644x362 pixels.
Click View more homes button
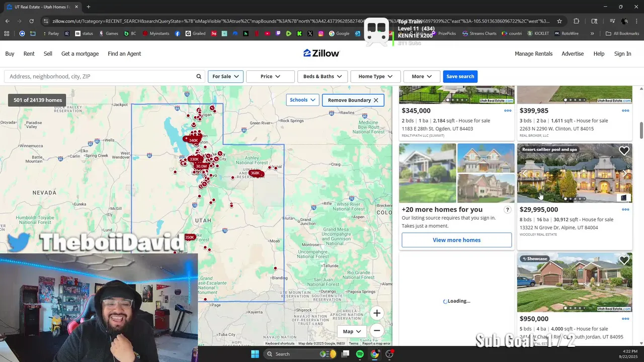[x=457, y=240]
